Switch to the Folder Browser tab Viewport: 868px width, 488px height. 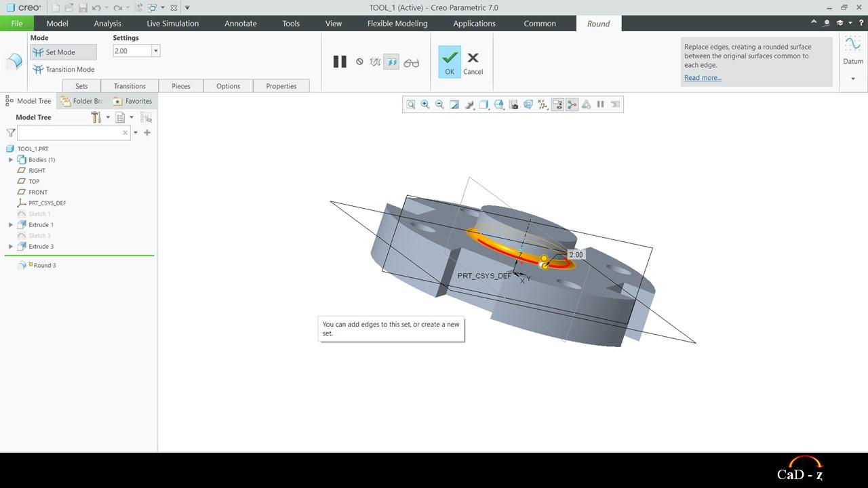[x=81, y=101]
